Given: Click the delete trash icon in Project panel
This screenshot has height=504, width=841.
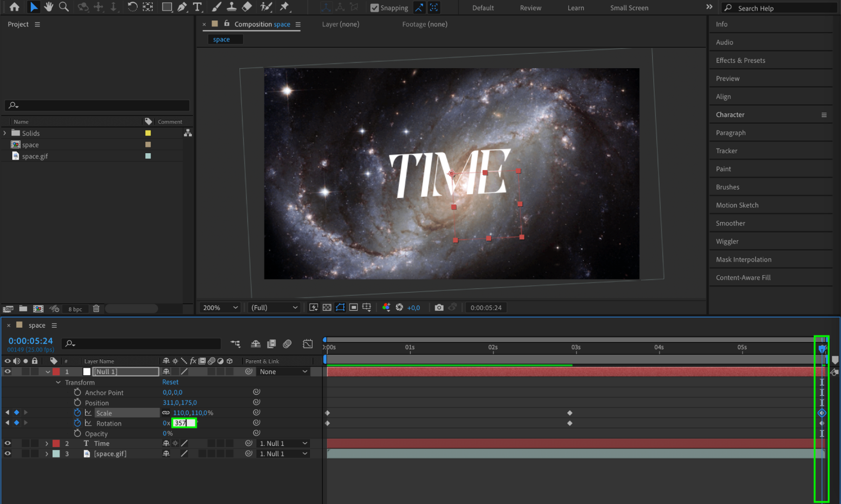Looking at the screenshot, I should 96,308.
